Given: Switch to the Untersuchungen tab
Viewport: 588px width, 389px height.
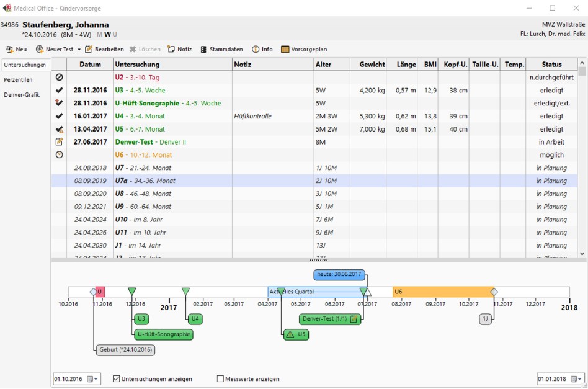Looking at the screenshot, I should pyautogui.click(x=25, y=65).
